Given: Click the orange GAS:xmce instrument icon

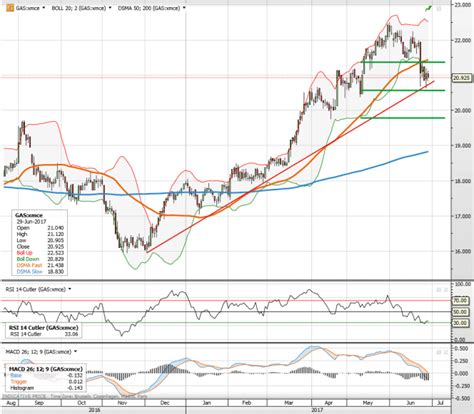Looking at the screenshot, I should [x=10, y=8].
